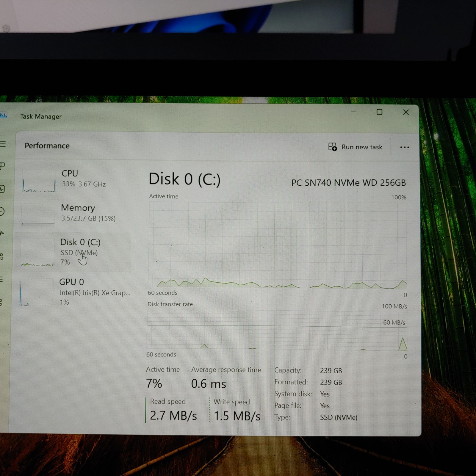Click the Capacity 239 GB value
476x476 pixels.
tap(331, 371)
